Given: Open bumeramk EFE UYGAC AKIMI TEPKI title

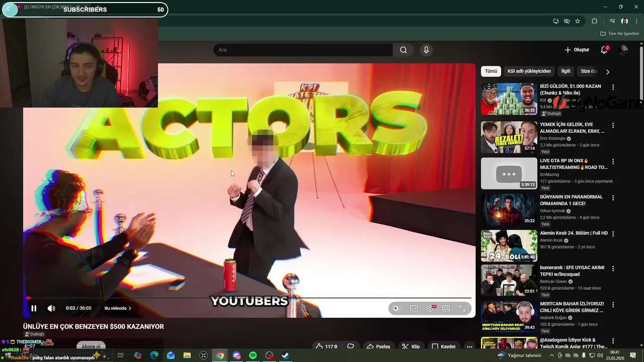Looking at the screenshot, I should click(x=572, y=271).
